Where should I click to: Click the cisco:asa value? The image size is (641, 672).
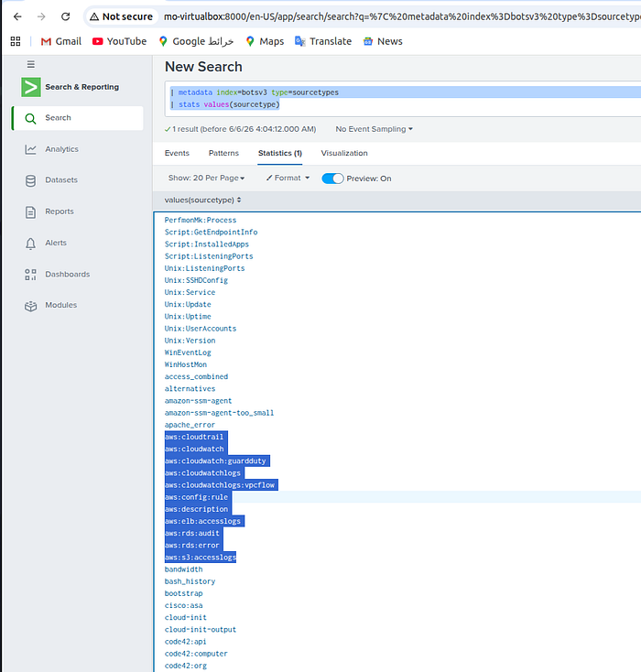pyautogui.click(x=183, y=605)
